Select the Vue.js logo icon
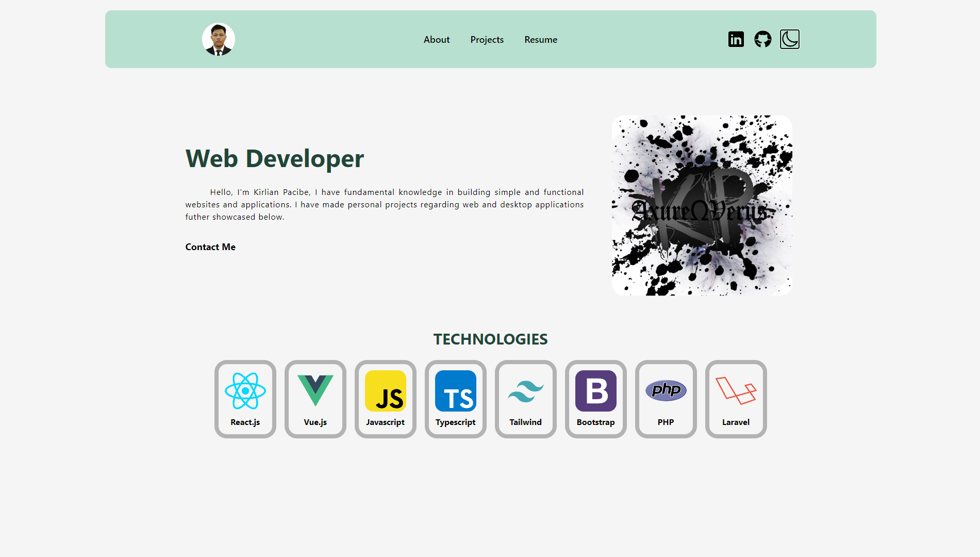 [x=315, y=391]
